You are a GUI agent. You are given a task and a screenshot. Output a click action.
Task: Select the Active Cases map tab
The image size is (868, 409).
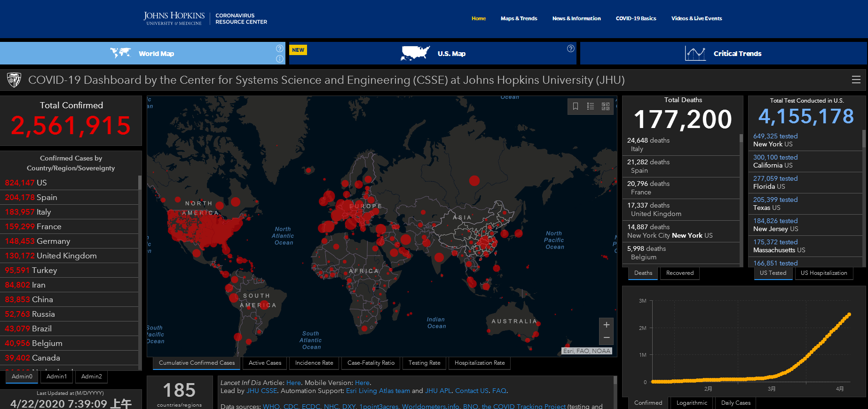click(x=265, y=363)
